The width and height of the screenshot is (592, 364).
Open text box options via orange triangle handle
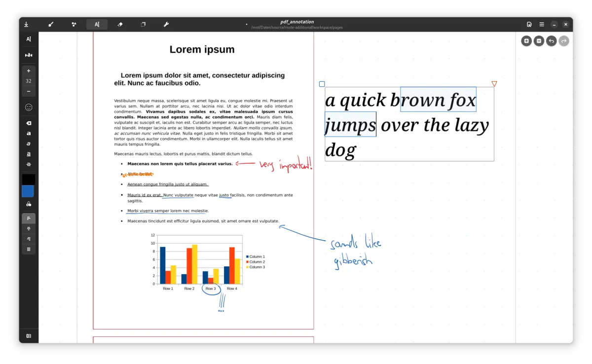pos(494,84)
